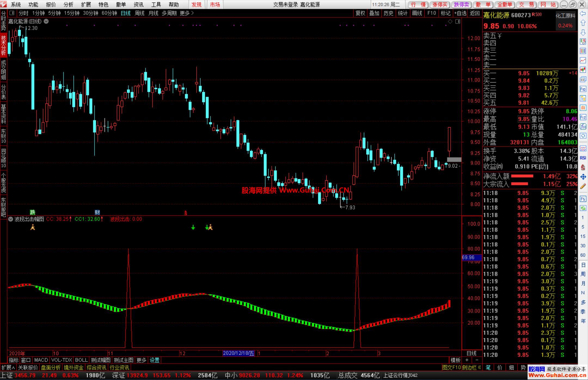This screenshot has width=588, height=380.
Task: Collapse the 侧边栏 sidebar toggle
Action: click(x=471, y=367)
